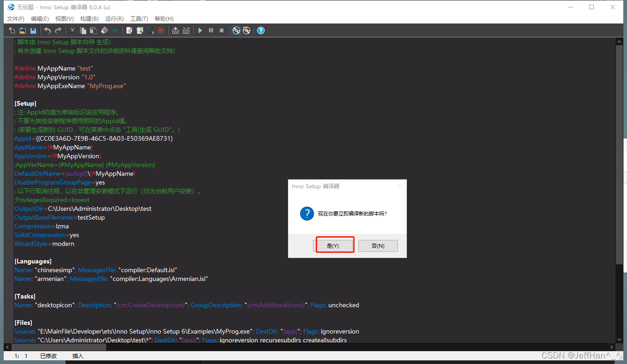The height and width of the screenshot is (364, 627).
Task: Pause script execution
Action: coord(211,30)
